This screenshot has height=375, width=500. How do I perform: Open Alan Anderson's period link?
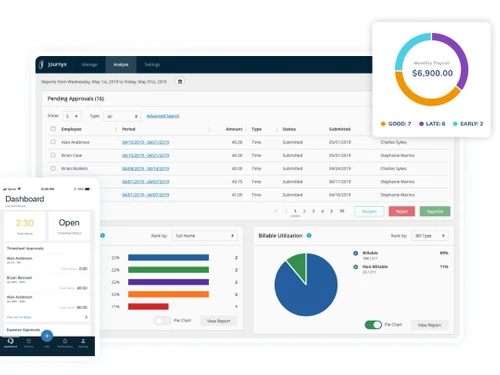(x=145, y=142)
